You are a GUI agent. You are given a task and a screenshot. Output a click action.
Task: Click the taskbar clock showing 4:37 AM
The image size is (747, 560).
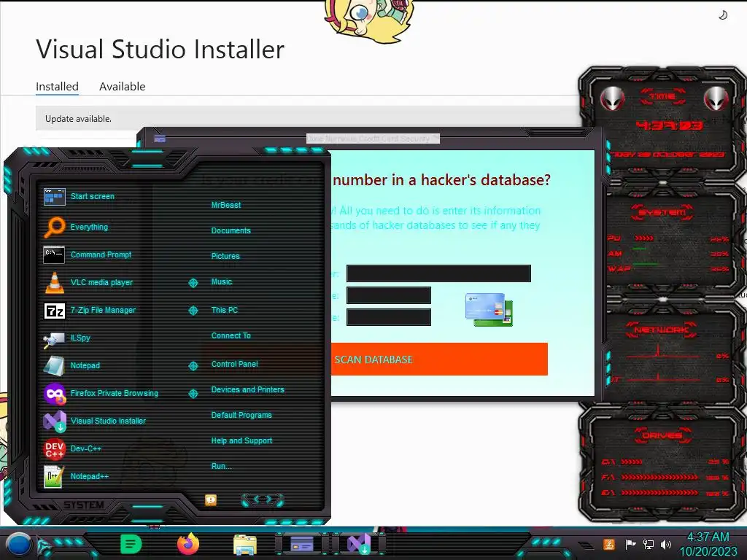[708, 544]
